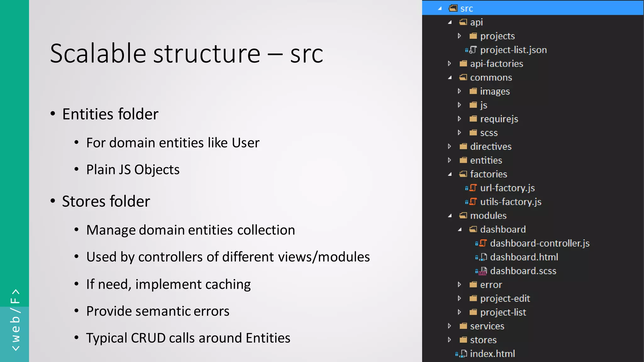This screenshot has height=362, width=644.
Task: Select the stores folder label
Action: pyautogui.click(x=483, y=340)
